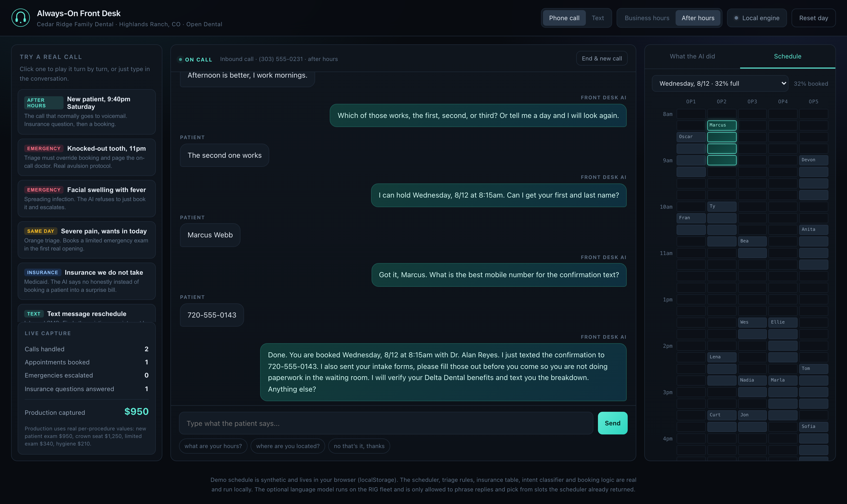Click the Local engine status dot

pyautogui.click(x=736, y=18)
